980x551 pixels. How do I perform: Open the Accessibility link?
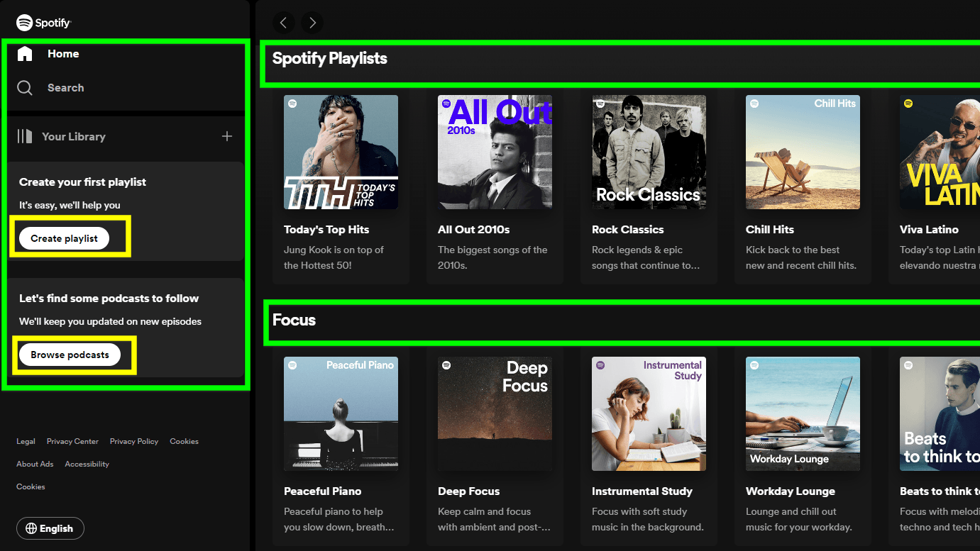tap(87, 464)
